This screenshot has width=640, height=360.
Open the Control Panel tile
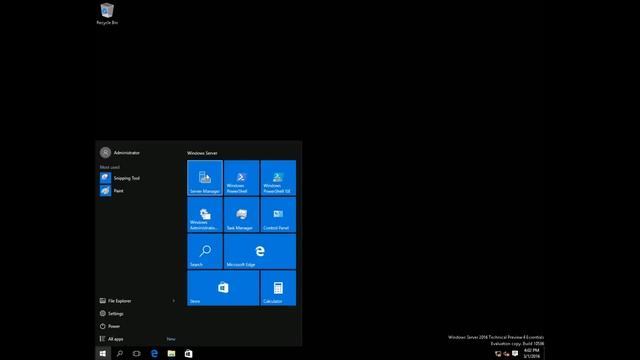click(x=278, y=214)
